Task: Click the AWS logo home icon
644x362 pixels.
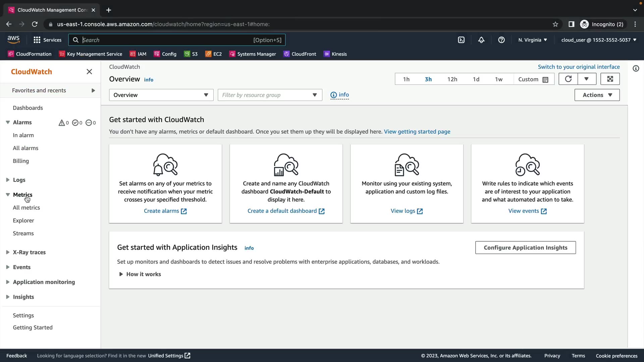Action: 13,40
